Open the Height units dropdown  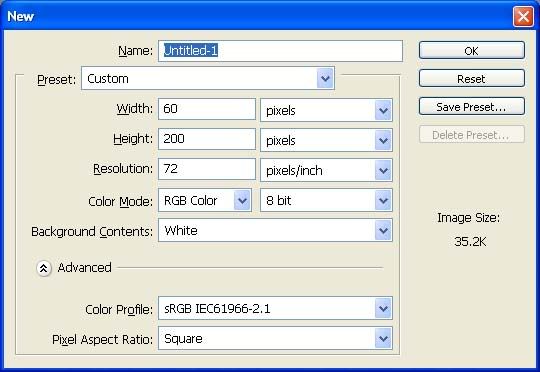tap(326, 140)
